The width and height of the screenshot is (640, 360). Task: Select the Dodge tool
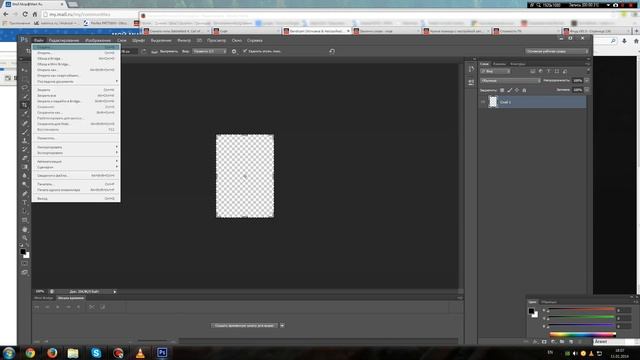point(24,184)
